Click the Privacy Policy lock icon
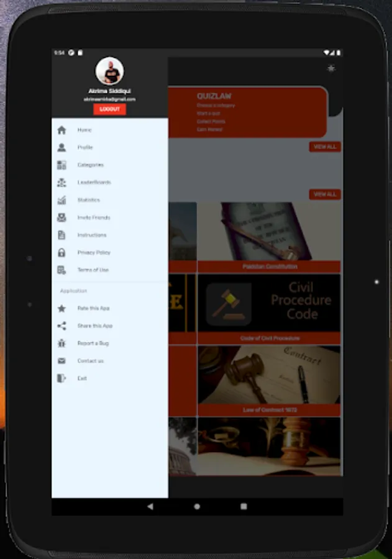Viewport: 392px width, 559px height. point(62,252)
